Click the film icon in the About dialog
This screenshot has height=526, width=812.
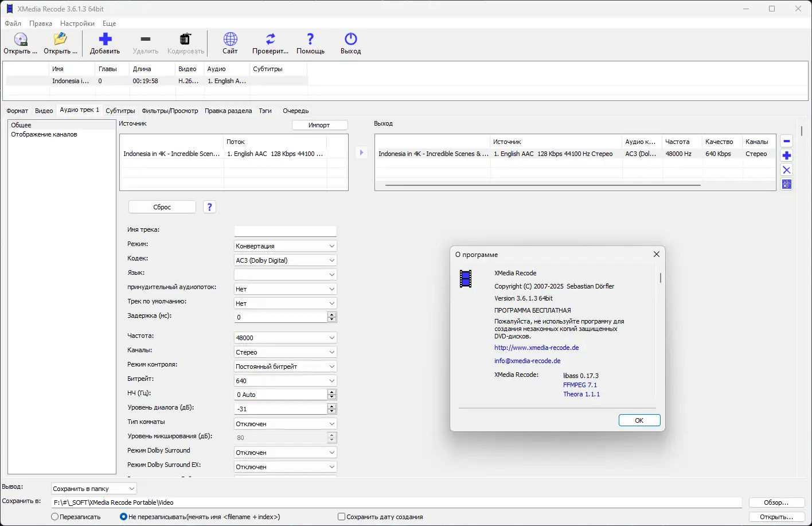point(466,279)
